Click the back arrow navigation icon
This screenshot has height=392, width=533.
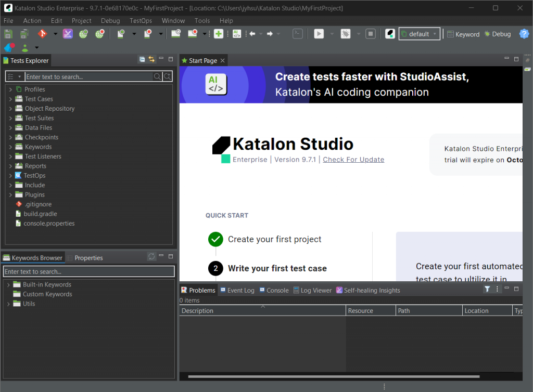[x=252, y=34]
